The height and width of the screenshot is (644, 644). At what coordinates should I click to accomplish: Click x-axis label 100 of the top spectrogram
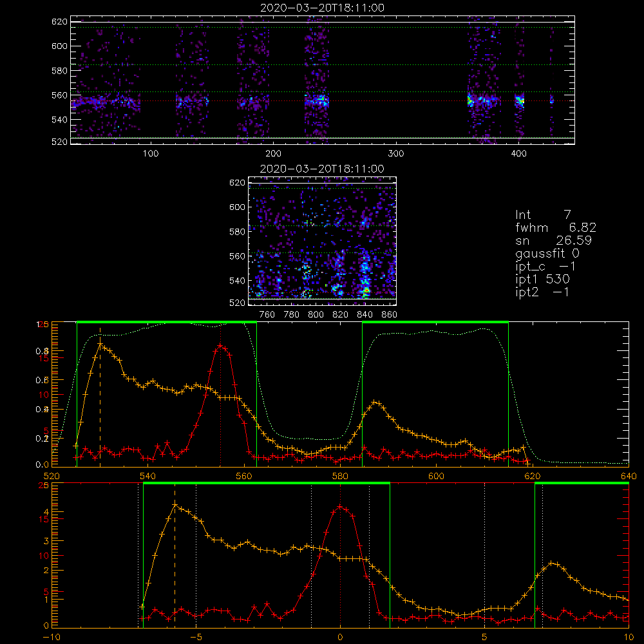pyautogui.click(x=151, y=154)
